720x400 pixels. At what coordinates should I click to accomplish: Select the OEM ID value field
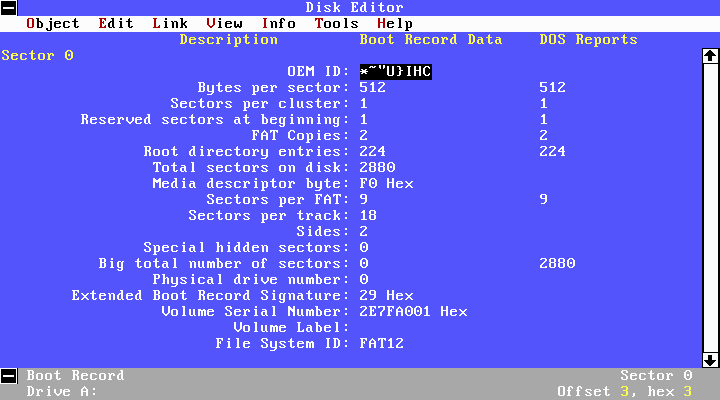[x=395, y=72]
